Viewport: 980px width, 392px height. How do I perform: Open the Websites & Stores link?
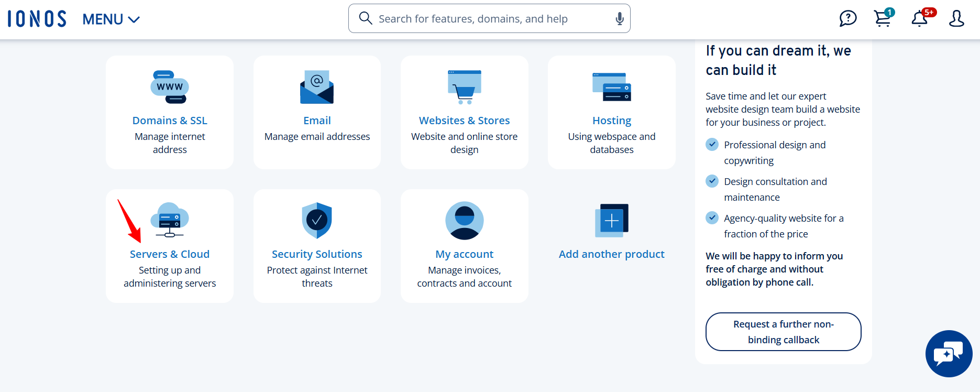coord(465,121)
